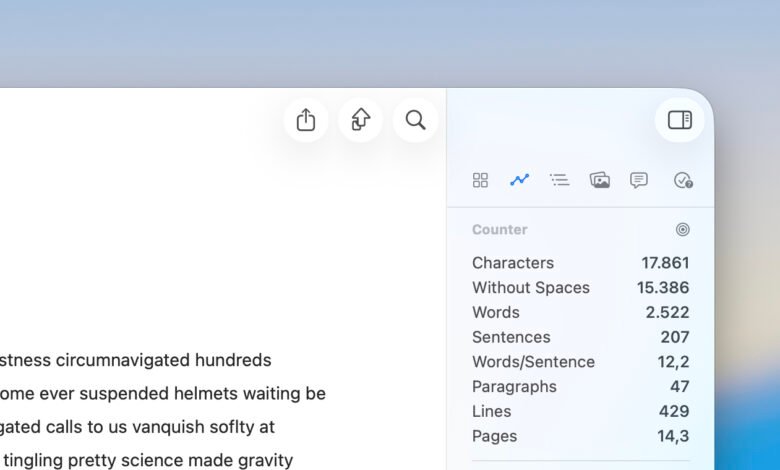Click the quick export arrow icon
The width and height of the screenshot is (780, 470).
pos(361,120)
